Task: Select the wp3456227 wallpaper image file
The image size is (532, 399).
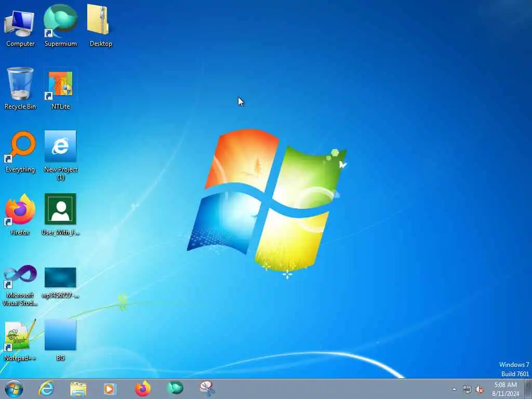Action: [x=60, y=282]
